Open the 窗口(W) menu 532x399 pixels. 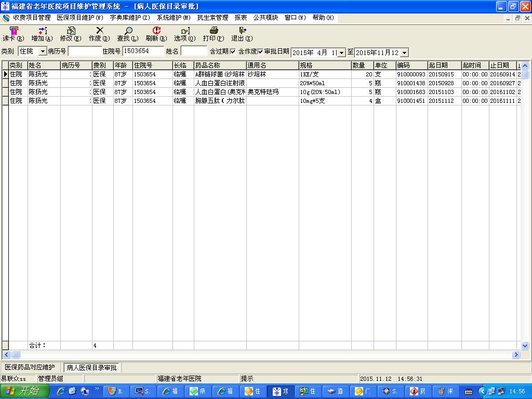(295, 18)
